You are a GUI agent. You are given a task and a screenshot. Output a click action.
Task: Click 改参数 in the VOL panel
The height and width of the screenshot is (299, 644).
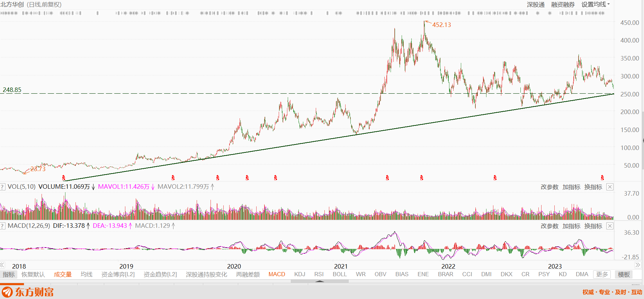pos(549,187)
